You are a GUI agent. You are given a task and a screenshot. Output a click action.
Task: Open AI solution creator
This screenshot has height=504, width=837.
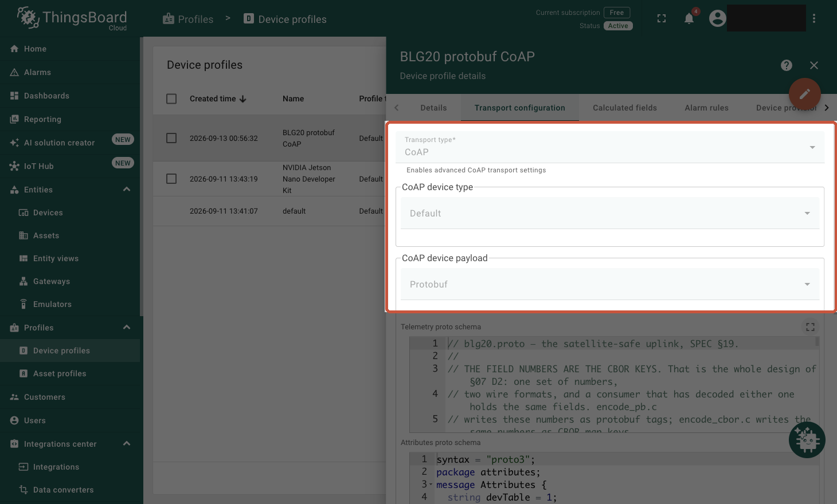[x=70, y=143]
